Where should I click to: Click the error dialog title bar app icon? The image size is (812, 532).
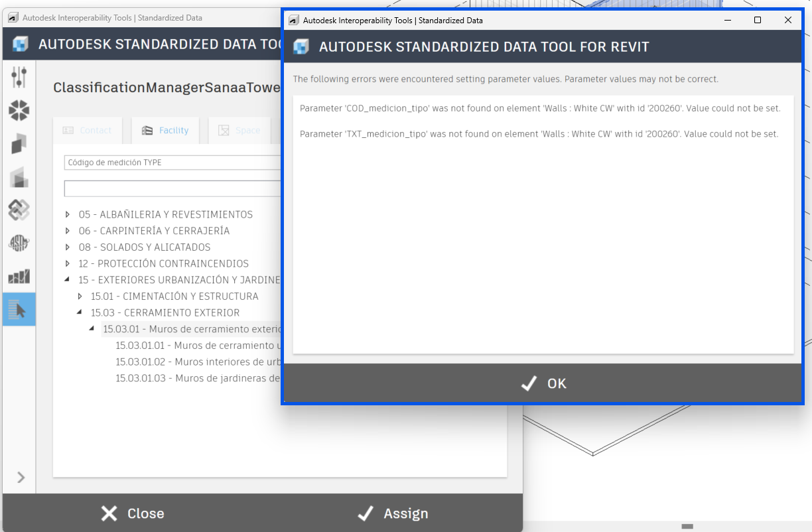click(293, 20)
